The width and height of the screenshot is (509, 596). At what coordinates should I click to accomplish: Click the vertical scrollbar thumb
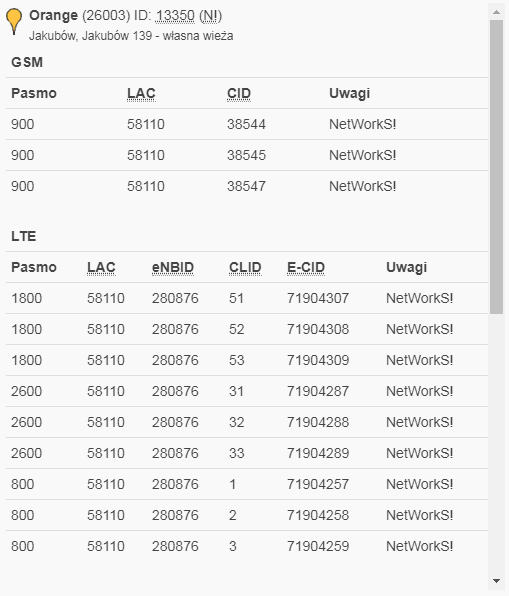pyautogui.click(x=496, y=167)
